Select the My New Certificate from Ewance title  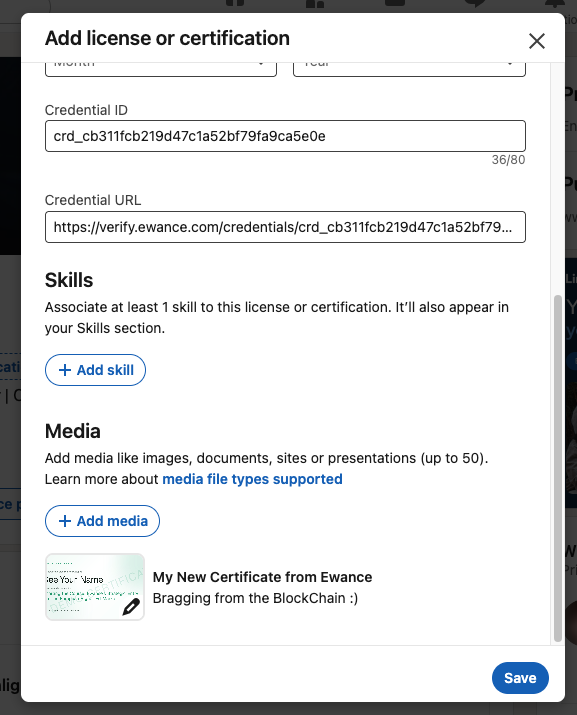(x=262, y=577)
